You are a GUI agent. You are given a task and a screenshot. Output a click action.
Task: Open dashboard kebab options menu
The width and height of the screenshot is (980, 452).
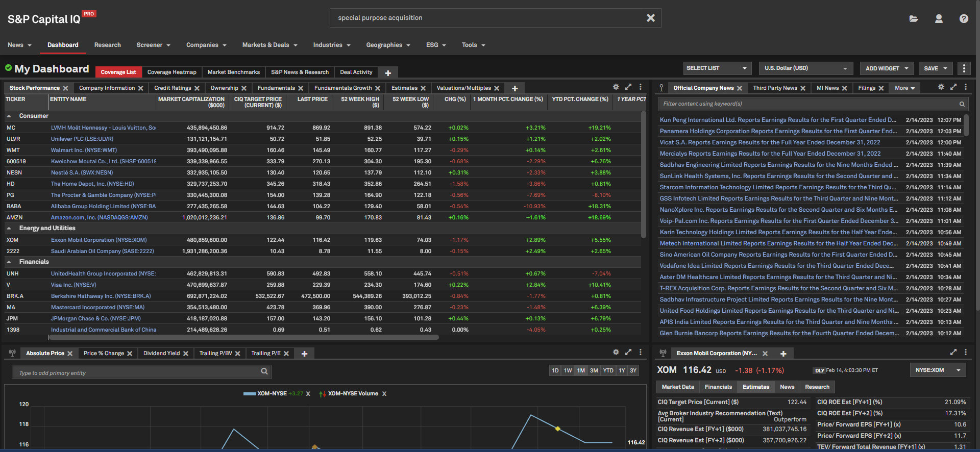point(964,68)
